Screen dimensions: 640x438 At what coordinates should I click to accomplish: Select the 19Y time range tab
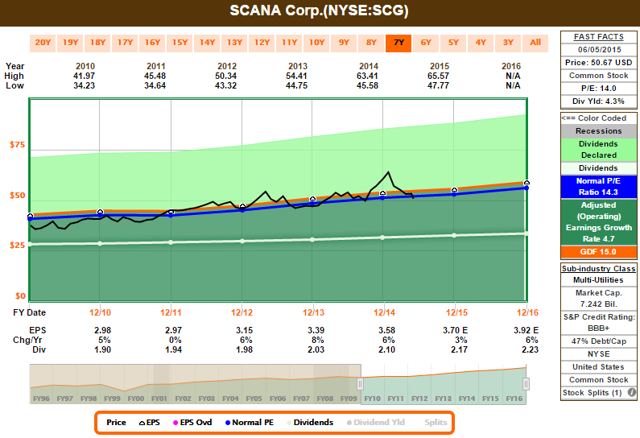point(70,43)
